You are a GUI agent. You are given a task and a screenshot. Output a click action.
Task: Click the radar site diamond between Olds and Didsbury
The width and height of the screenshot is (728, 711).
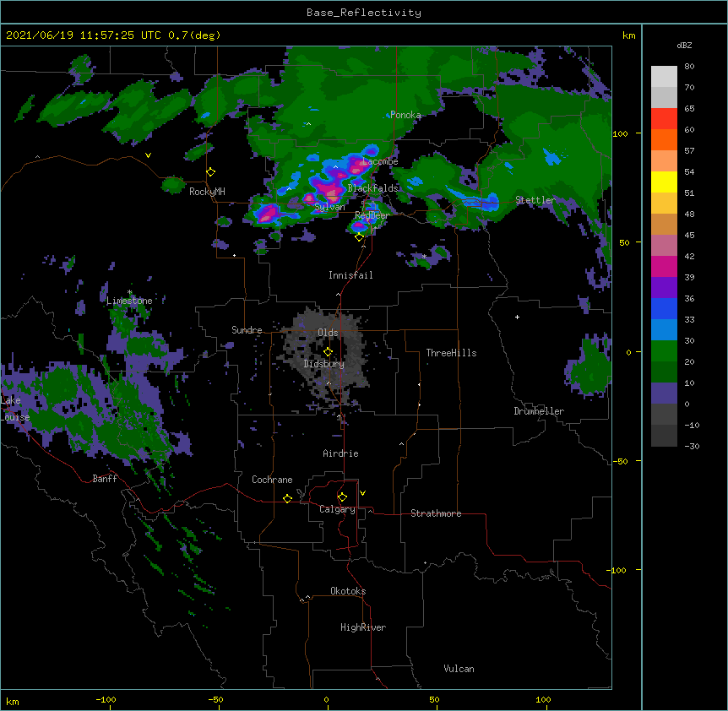point(328,351)
